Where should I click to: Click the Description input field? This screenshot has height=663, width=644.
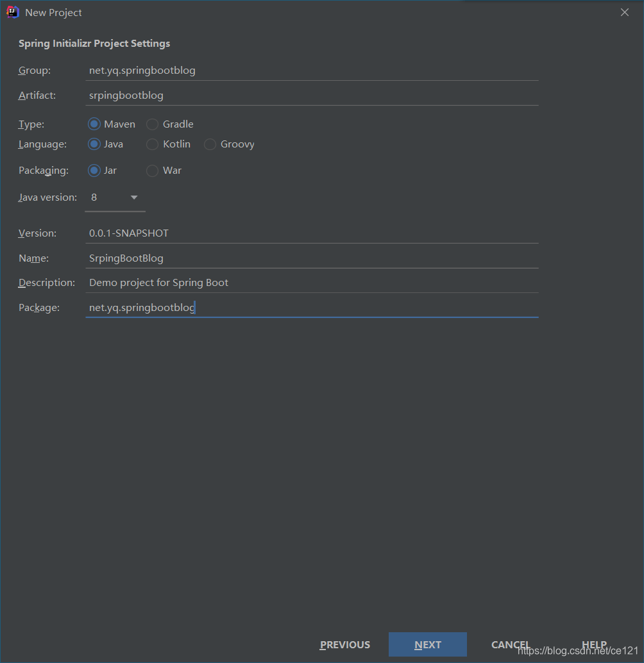(x=312, y=283)
